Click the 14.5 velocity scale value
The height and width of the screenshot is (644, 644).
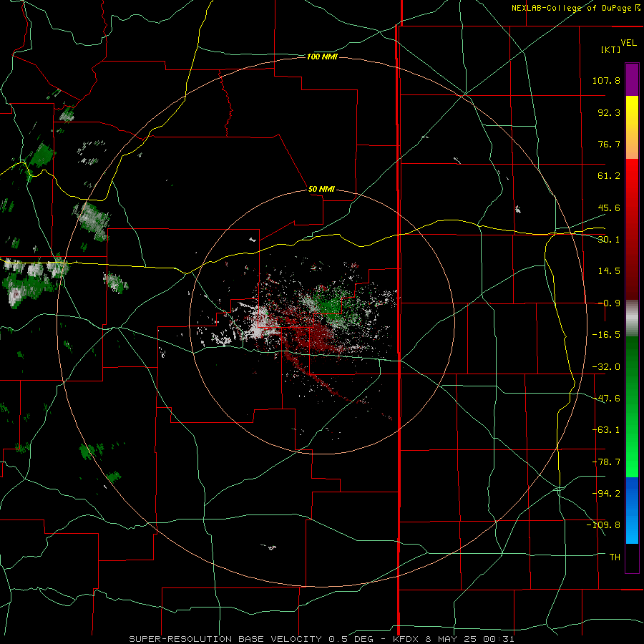(x=609, y=271)
